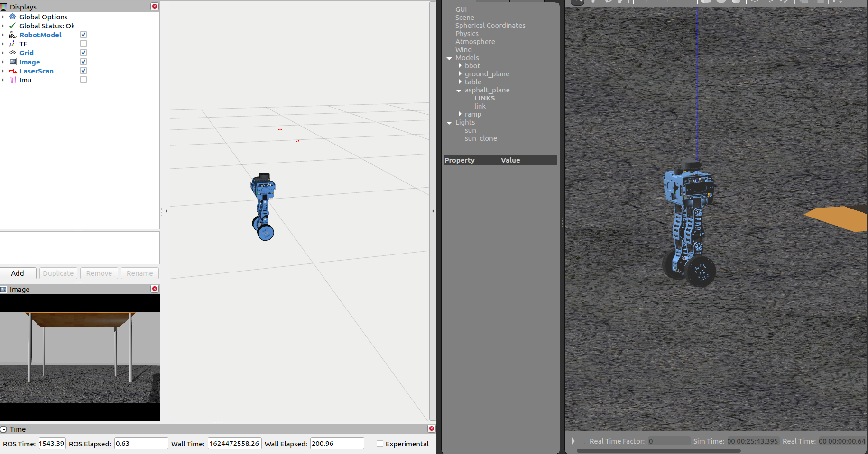The height and width of the screenshot is (454, 868).
Task: Click the Gazebo horizontal scrollbar at bottom
Action: pyautogui.click(x=658, y=451)
